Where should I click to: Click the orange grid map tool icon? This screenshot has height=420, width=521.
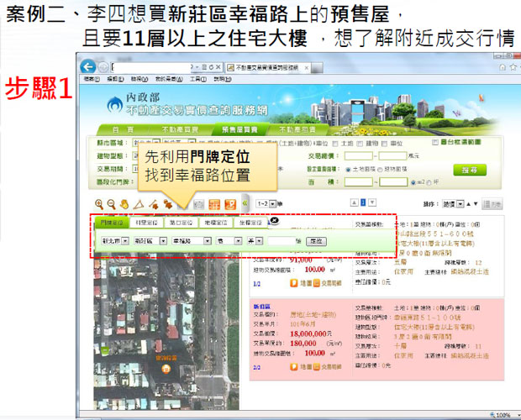pyautogui.click(x=214, y=204)
